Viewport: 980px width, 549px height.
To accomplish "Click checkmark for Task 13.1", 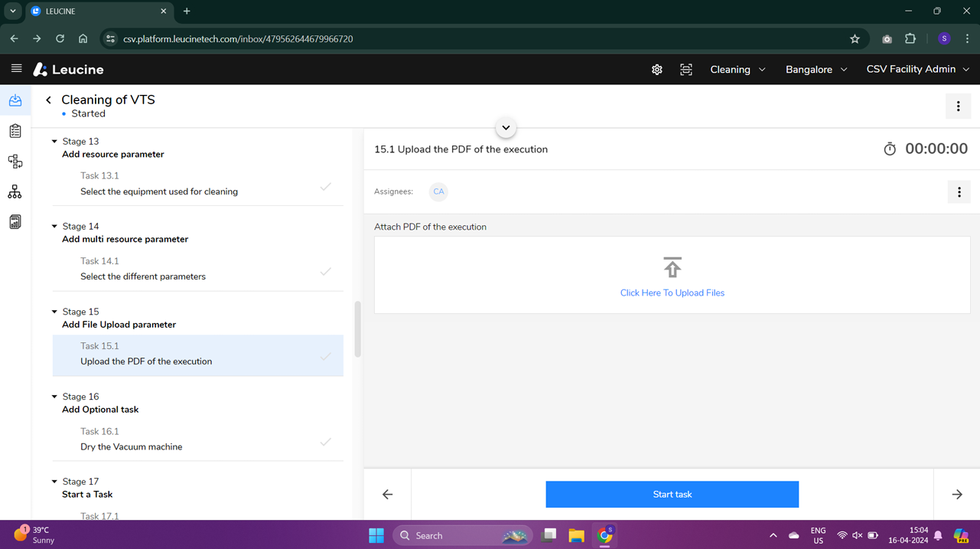I will 326,186.
